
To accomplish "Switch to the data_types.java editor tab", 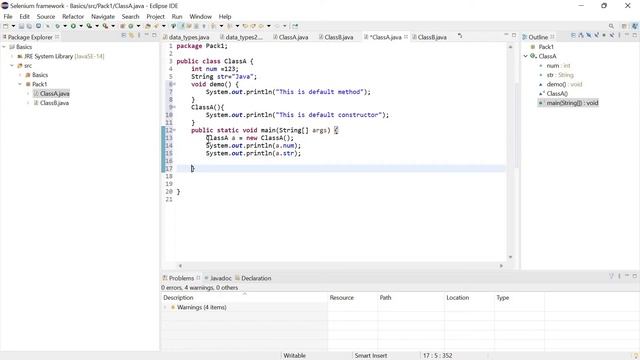I will (186, 37).
